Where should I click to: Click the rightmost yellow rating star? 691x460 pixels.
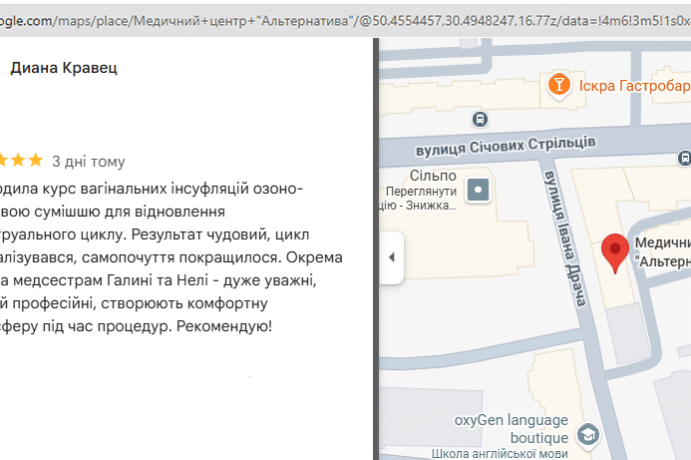point(35,160)
